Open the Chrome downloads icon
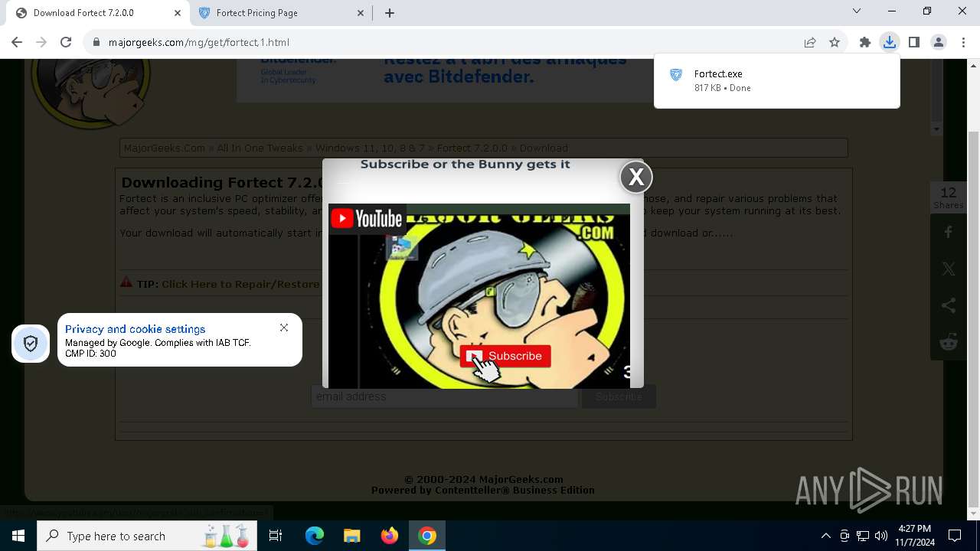The width and height of the screenshot is (980, 551). [x=890, y=42]
